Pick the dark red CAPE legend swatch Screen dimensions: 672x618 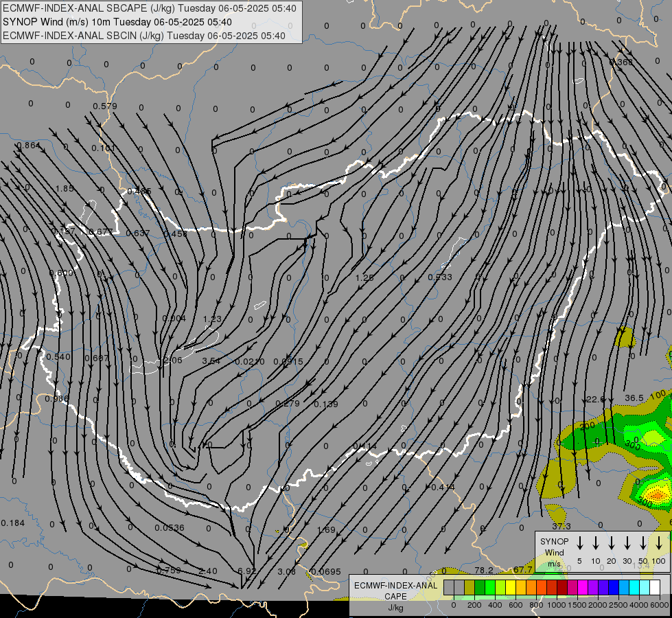click(x=562, y=587)
